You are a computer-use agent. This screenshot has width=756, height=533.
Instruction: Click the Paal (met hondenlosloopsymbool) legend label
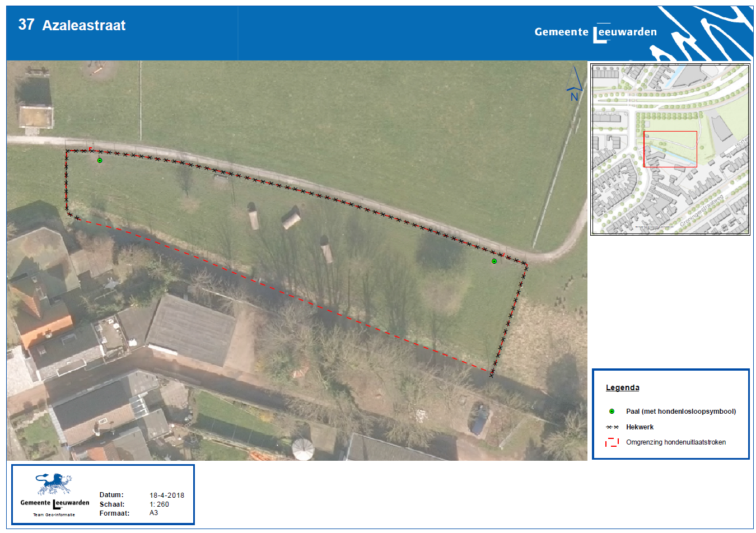[680, 412]
